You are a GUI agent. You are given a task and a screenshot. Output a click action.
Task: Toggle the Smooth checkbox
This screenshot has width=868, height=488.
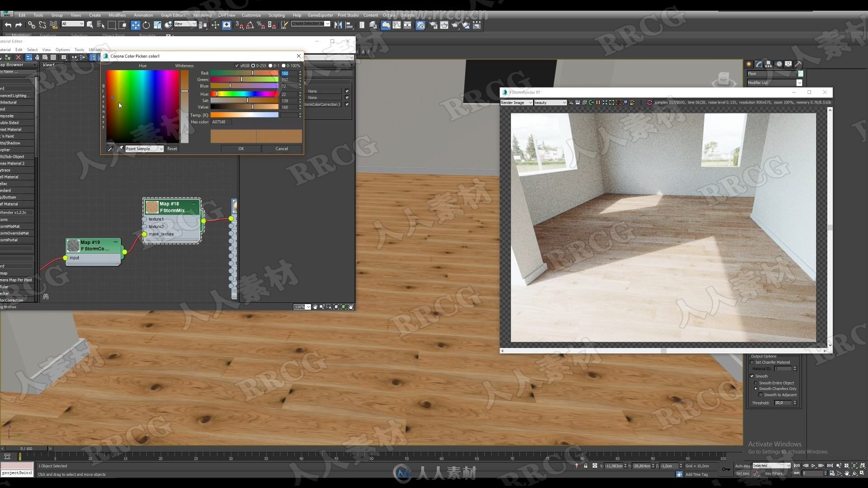(x=752, y=376)
